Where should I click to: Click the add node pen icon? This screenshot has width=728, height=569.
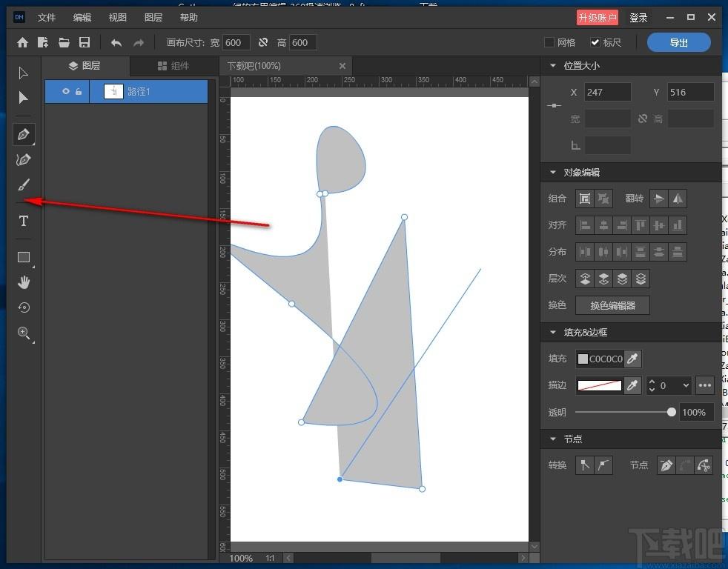pos(666,465)
